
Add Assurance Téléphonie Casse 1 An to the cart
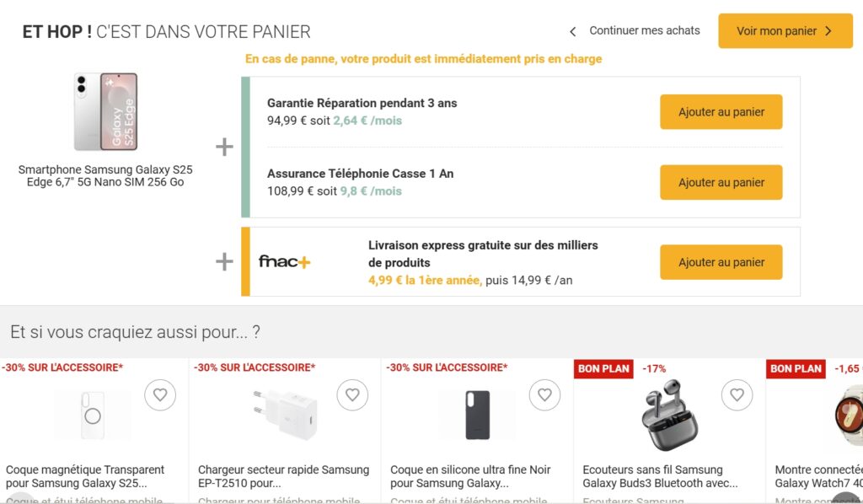721,182
